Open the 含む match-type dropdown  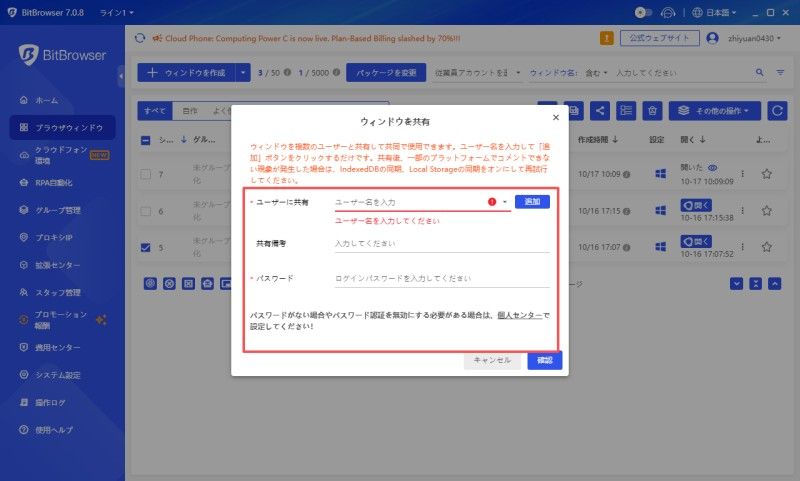coord(596,73)
